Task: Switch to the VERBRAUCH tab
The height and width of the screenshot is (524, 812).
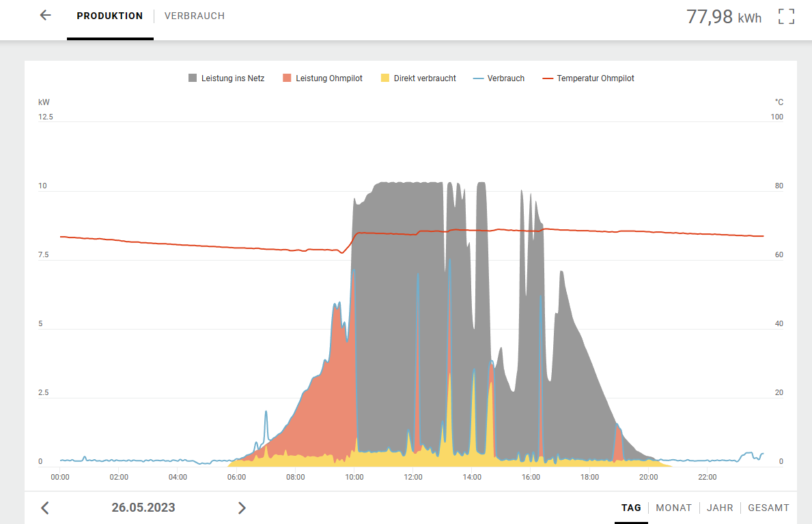Action: (195, 16)
